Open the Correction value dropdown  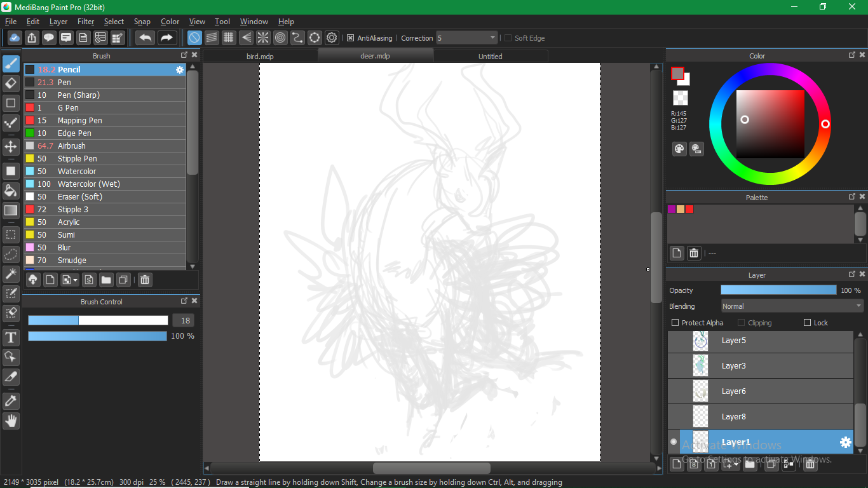pyautogui.click(x=466, y=38)
